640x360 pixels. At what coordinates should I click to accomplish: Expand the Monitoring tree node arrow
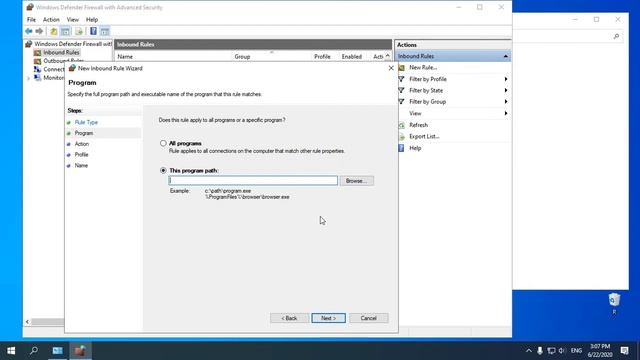(28, 78)
